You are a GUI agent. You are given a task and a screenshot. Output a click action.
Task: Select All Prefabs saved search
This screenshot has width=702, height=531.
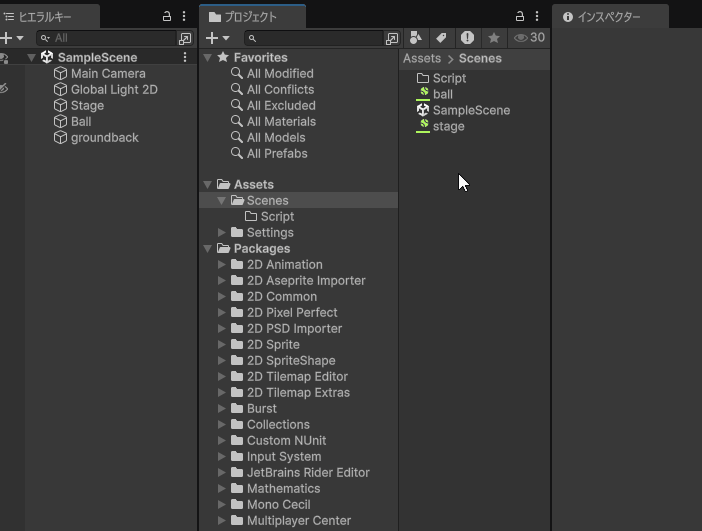click(277, 154)
